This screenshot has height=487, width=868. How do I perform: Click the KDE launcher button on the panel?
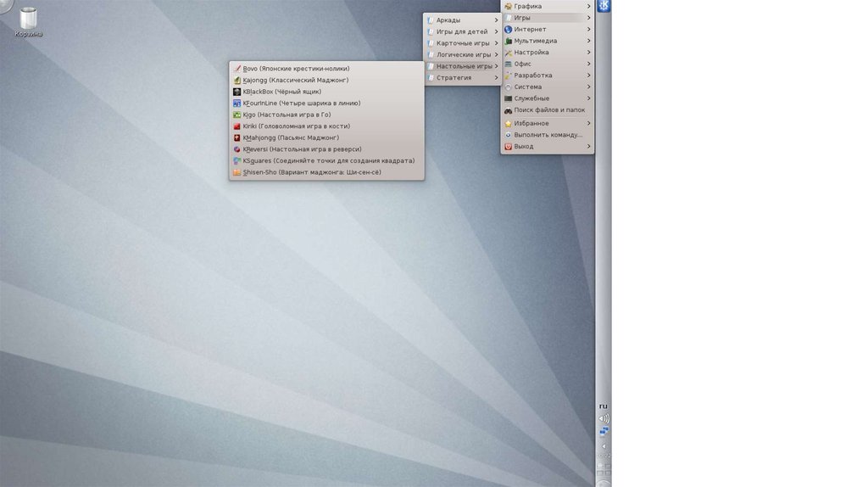tap(604, 7)
